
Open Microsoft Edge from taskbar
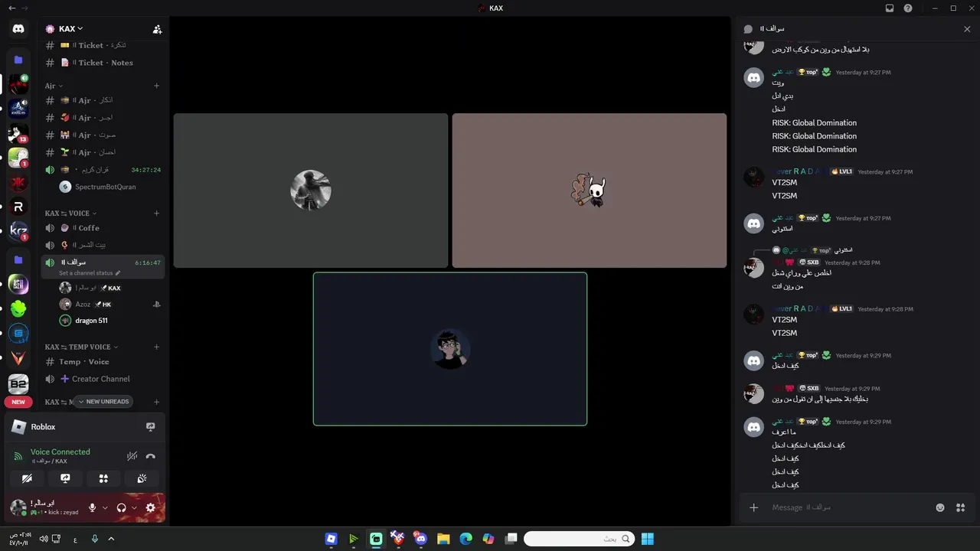tap(465, 539)
